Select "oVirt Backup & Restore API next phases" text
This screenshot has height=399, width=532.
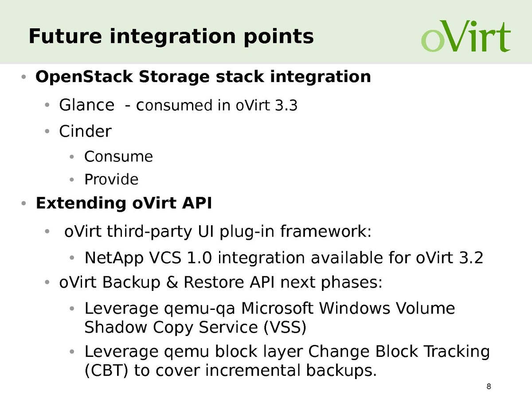pyautogui.click(x=220, y=282)
